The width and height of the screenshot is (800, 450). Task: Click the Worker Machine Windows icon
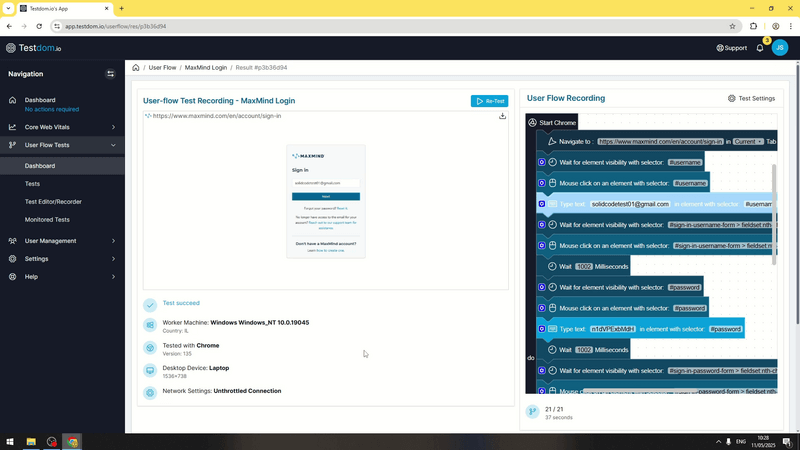click(x=150, y=325)
